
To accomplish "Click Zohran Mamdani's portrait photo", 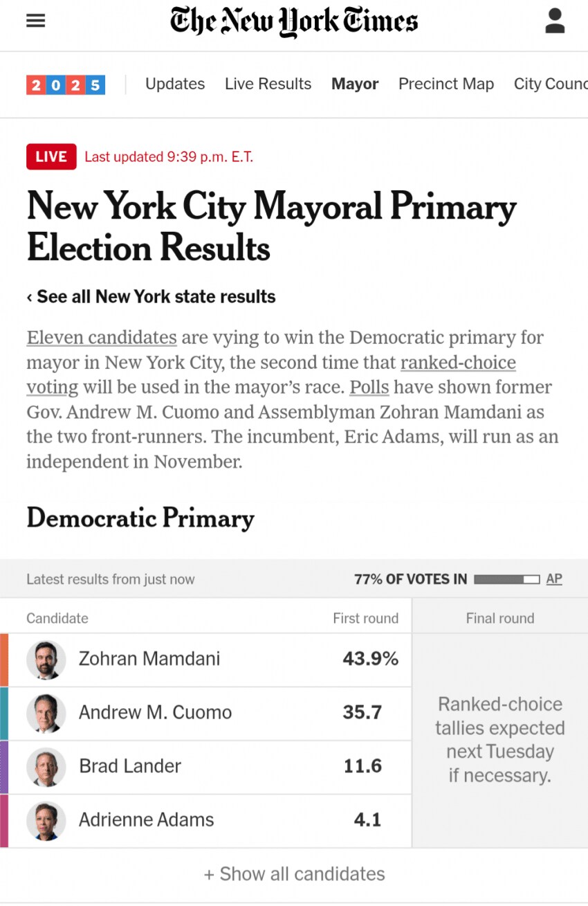I will tap(46, 660).
